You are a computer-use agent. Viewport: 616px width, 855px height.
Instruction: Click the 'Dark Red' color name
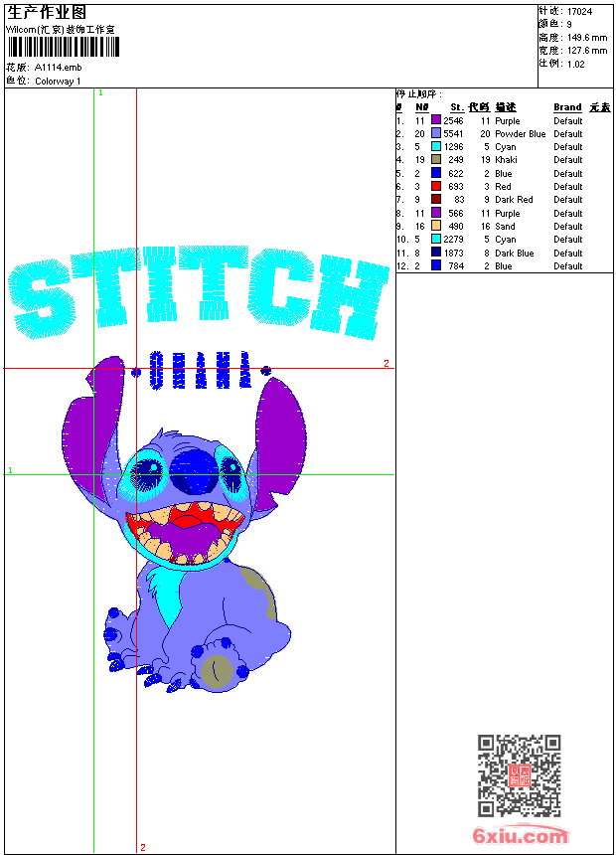coord(514,200)
